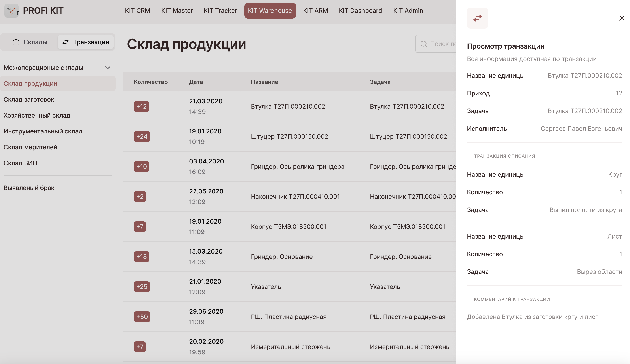Open the KIT Dashboard module
The width and height of the screenshot is (630, 364).
[x=360, y=11]
